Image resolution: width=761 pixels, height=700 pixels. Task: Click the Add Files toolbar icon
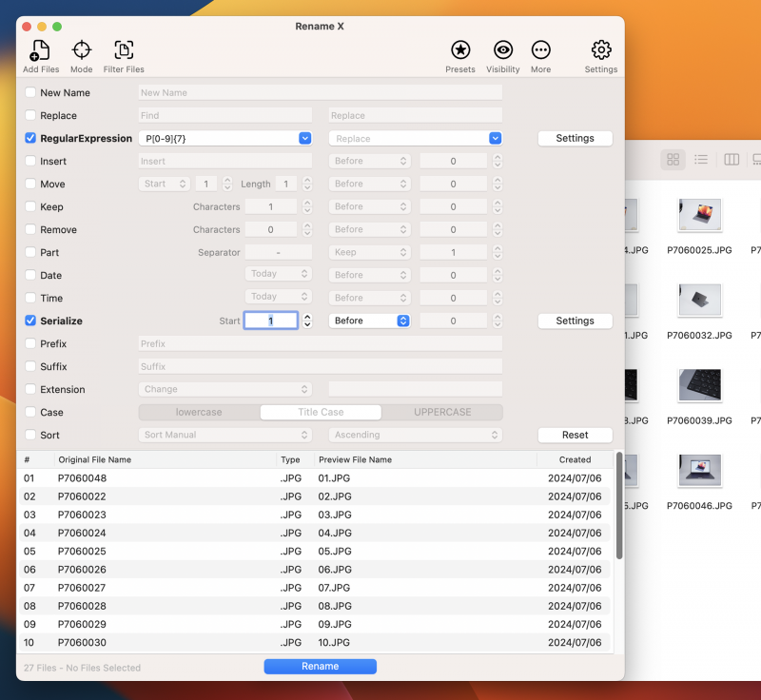pos(41,51)
